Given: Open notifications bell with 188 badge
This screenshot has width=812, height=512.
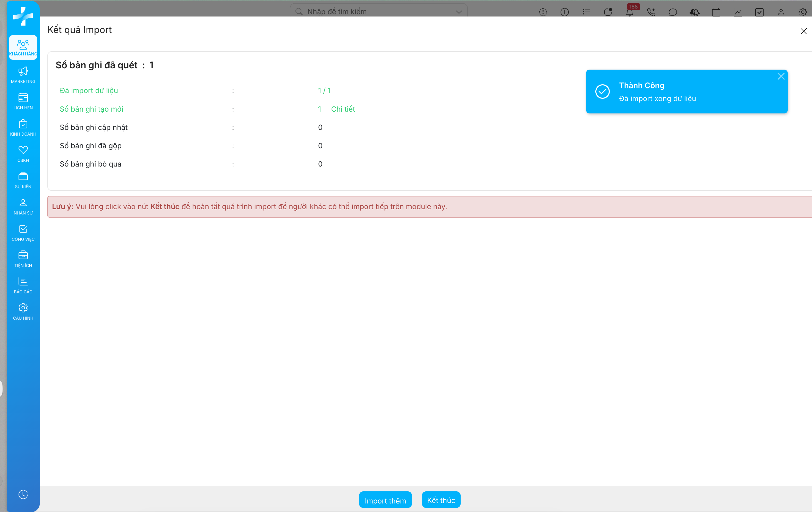Looking at the screenshot, I should [x=629, y=12].
